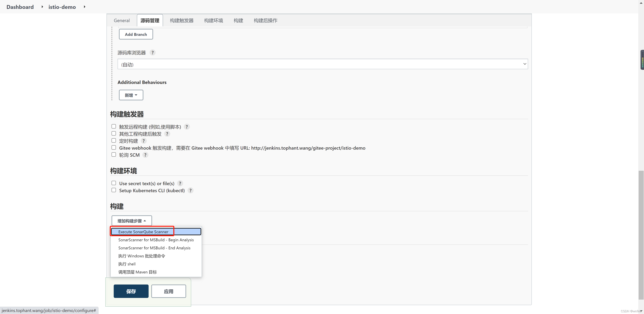Click help icon beside 源码库浏览器
Viewport: 644px width, 314px height.
point(152,53)
